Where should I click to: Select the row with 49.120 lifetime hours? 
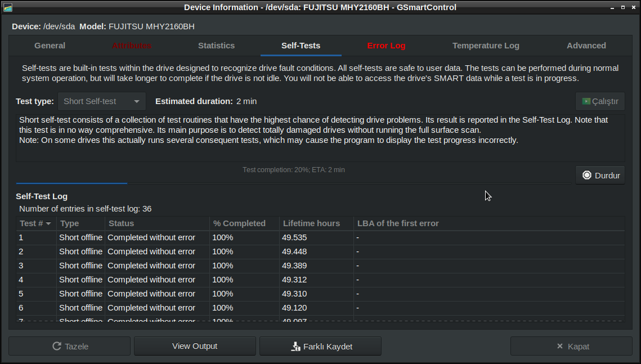click(x=321, y=308)
